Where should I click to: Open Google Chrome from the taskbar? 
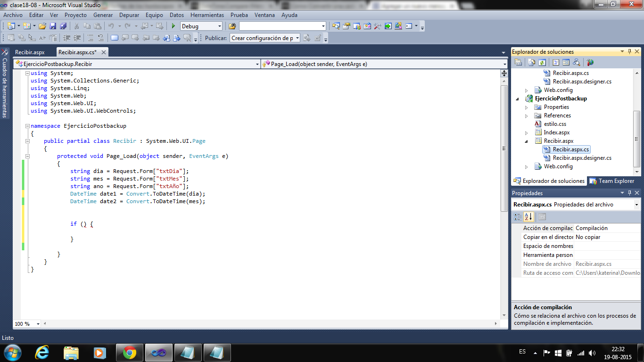(x=130, y=352)
